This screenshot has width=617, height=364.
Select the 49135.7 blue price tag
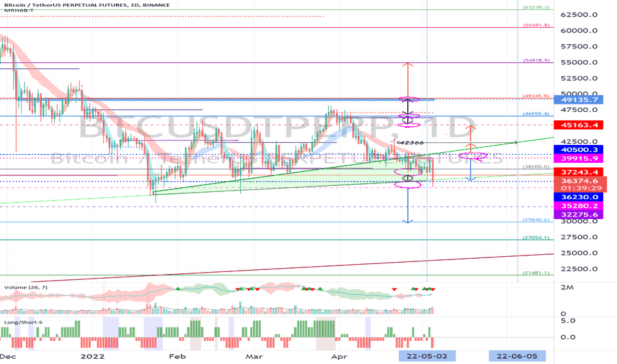click(x=578, y=99)
